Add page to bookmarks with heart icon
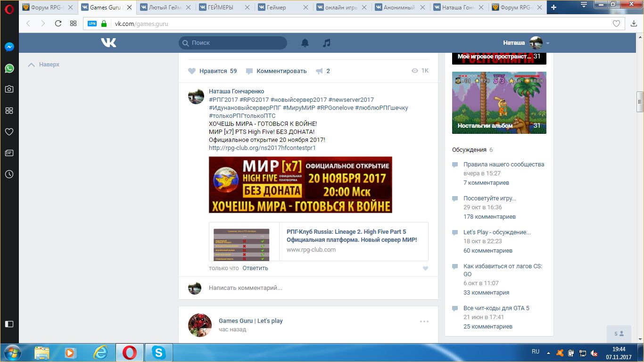This screenshot has height=362, width=644. pyautogui.click(x=616, y=24)
